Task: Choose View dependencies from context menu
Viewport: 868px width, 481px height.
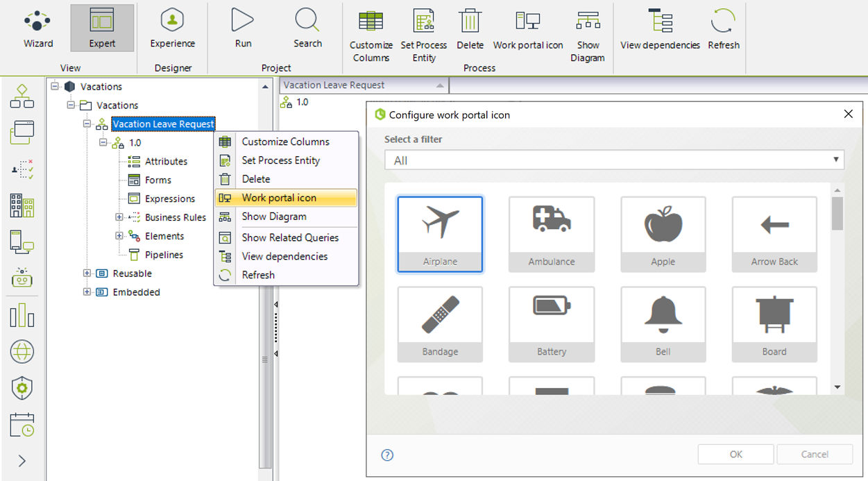Action: point(286,256)
